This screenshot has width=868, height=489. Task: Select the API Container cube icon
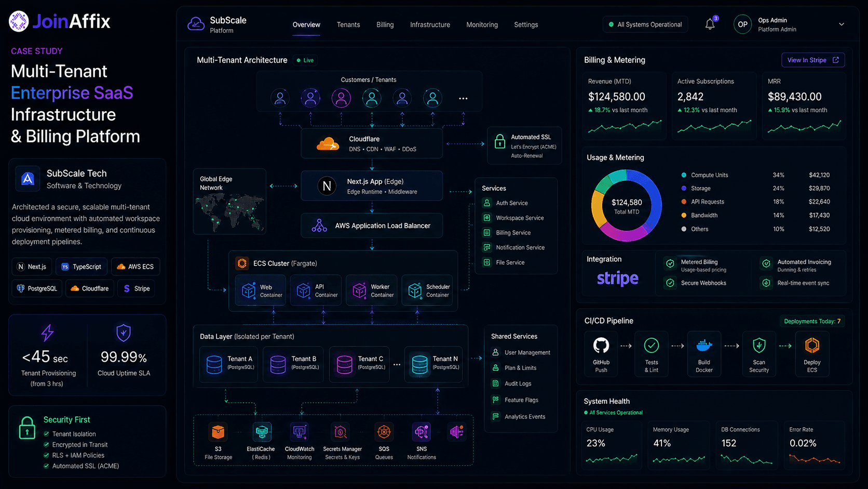[x=303, y=290]
